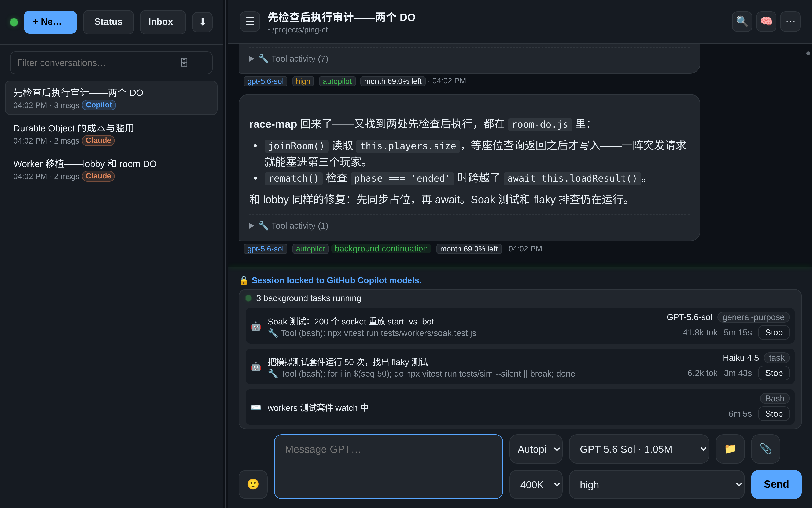Click the 41.8k tok counter

pos(700,332)
